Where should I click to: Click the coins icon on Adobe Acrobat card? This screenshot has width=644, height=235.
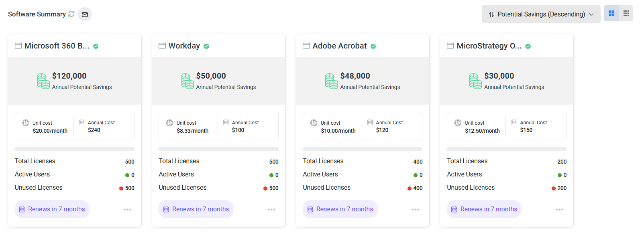coord(332,81)
